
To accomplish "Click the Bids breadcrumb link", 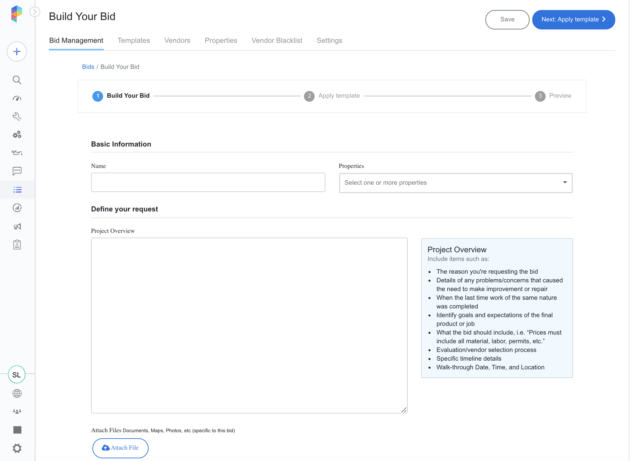I will tap(88, 67).
